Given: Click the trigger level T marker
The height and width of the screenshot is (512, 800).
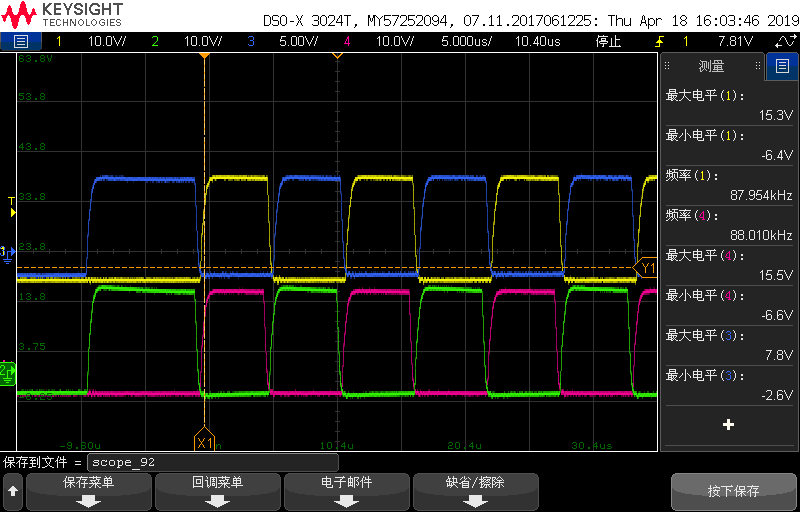Looking at the screenshot, I should pyautogui.click(x=13, y=207).
